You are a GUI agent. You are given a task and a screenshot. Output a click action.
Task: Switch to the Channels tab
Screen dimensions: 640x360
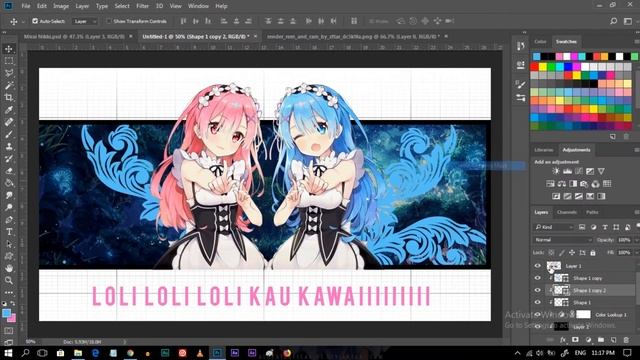click(567, 212)
